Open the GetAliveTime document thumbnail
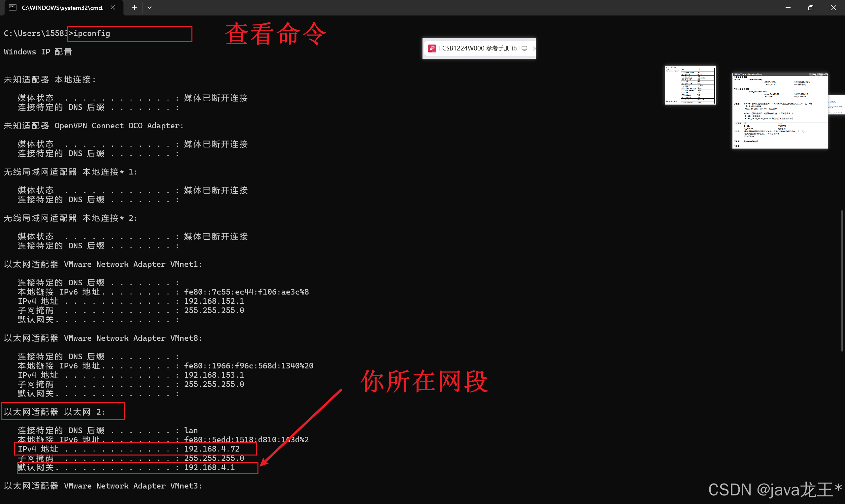The width and height of the screenshot is (845, 504). [779, 111]
